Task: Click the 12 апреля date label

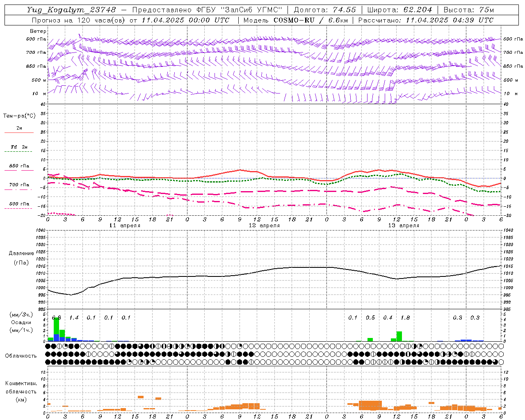Action: click(264, 226)
